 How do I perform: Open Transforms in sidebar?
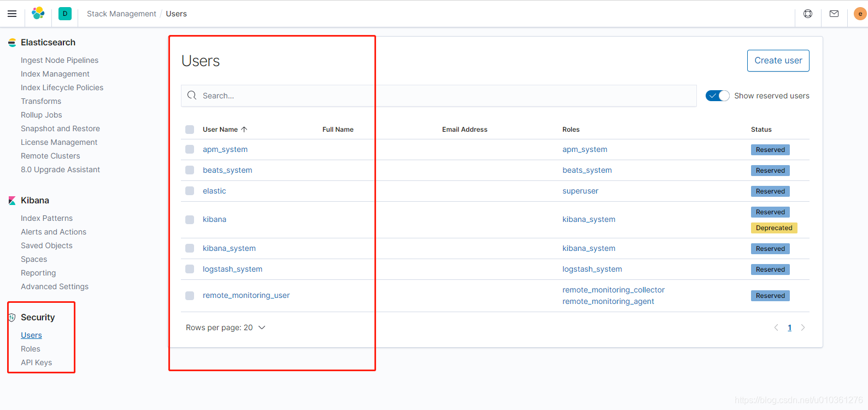click(x=41, y=101)
